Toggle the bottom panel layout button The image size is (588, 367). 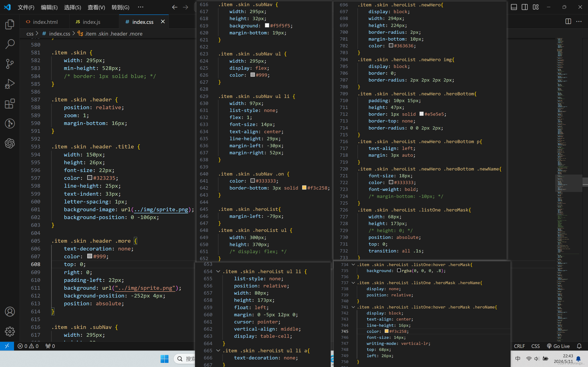pos(514,7)
